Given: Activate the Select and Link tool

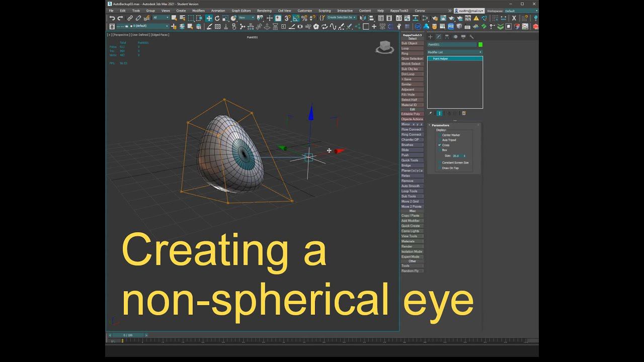Looking at the screenshot, I should (130, 18).
